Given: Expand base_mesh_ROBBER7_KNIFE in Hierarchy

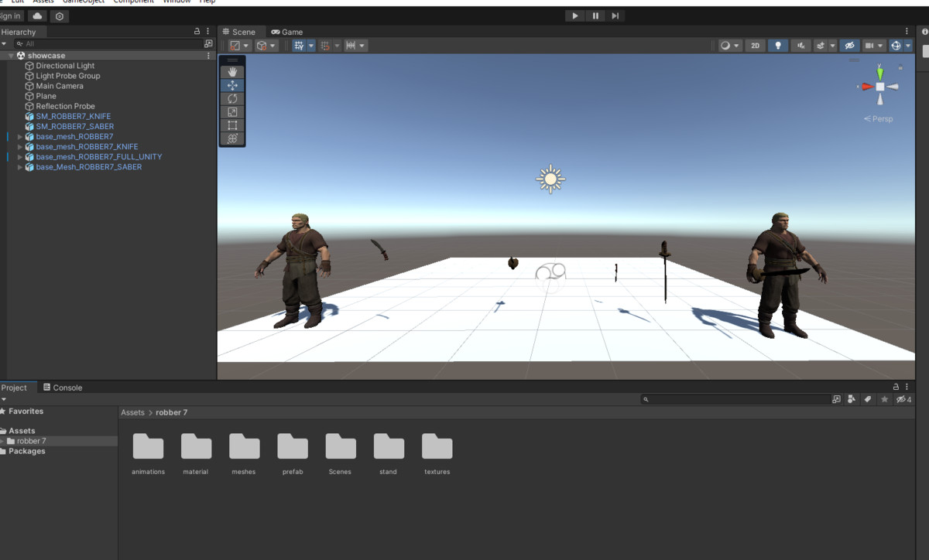Looking at the screenshot, I should pyautogui.click(x=20, y=147).
